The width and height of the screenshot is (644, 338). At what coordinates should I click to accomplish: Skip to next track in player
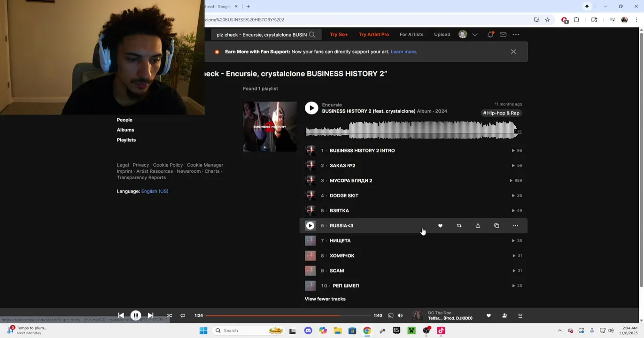pos(150,315)
